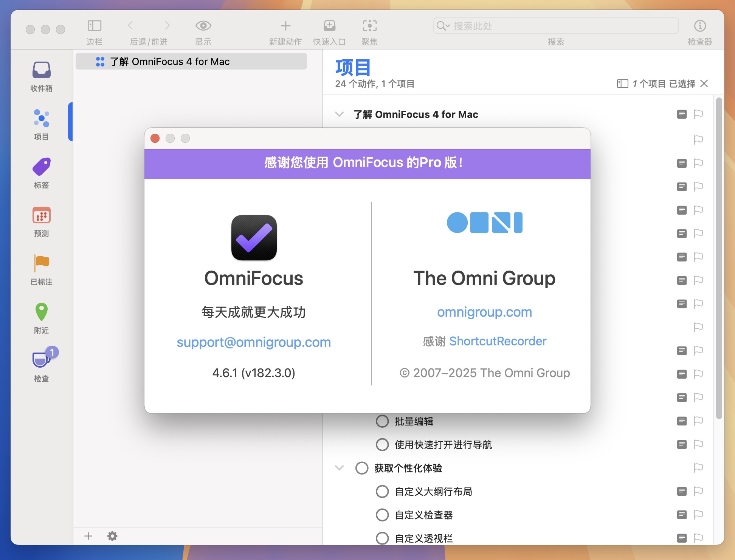This screenshot has height=560, width=735.
Task: Collapse the 了解 OmniFocus 4 for Mac group
Action: tap(339, 114)
